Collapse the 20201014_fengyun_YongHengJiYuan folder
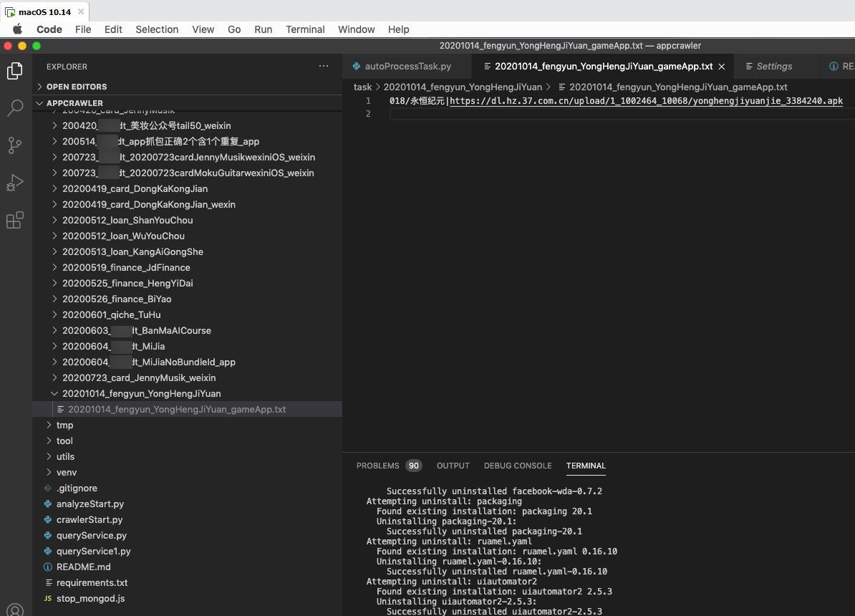The width and height of the screenshot is (855, 616). 54,393
